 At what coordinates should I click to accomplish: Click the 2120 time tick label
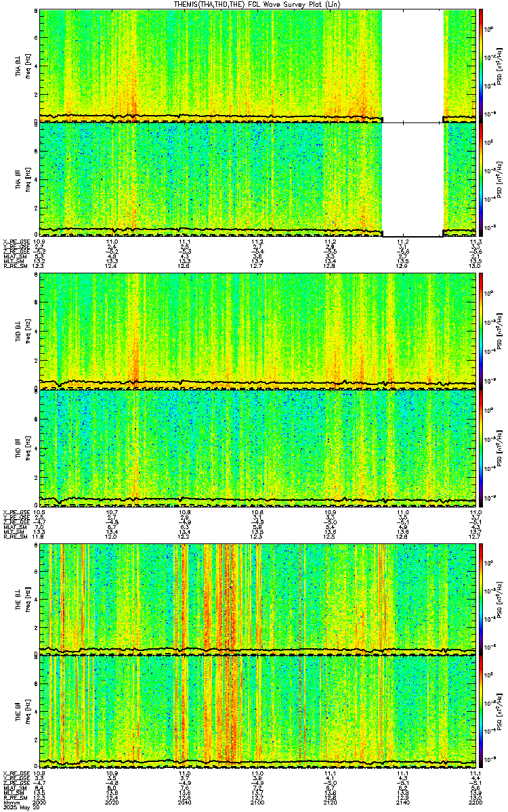click(330, 802)
